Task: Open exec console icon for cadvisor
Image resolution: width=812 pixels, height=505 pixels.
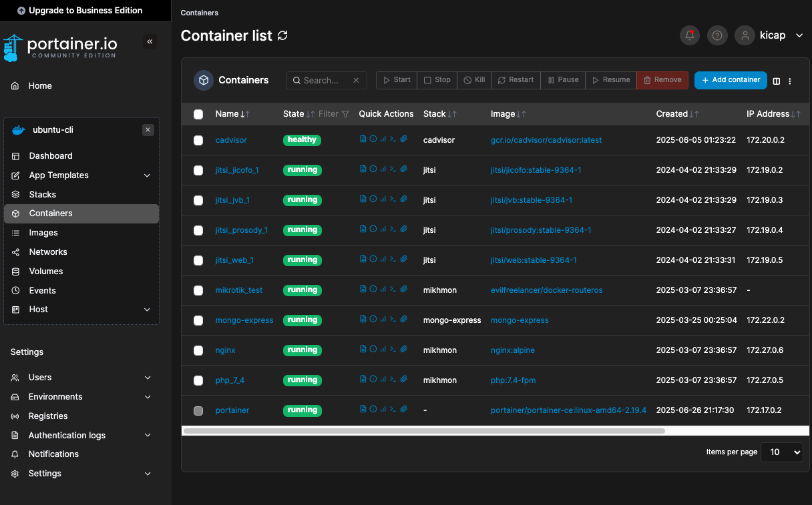Action: tap(393, 139)
